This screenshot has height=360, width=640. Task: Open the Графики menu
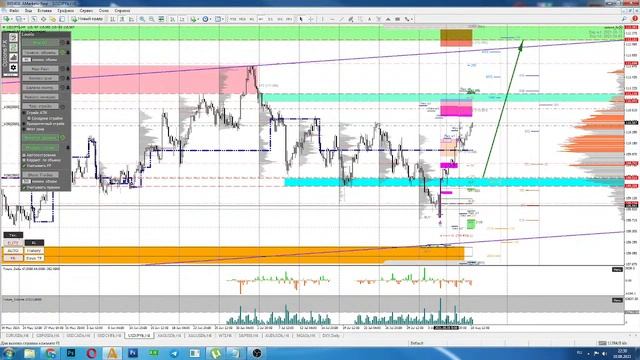(65, 11)
